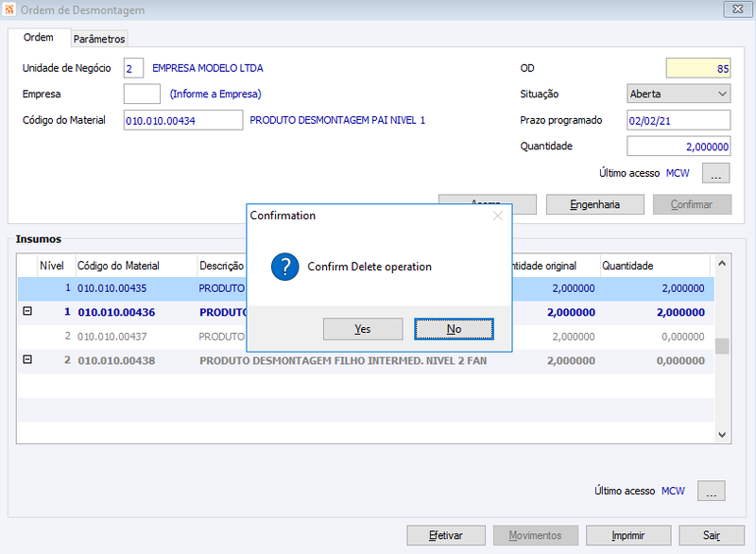The image size is (756, 554).
Task: Click the Insumos scrollbar down arrow
Action: [722, 435]
